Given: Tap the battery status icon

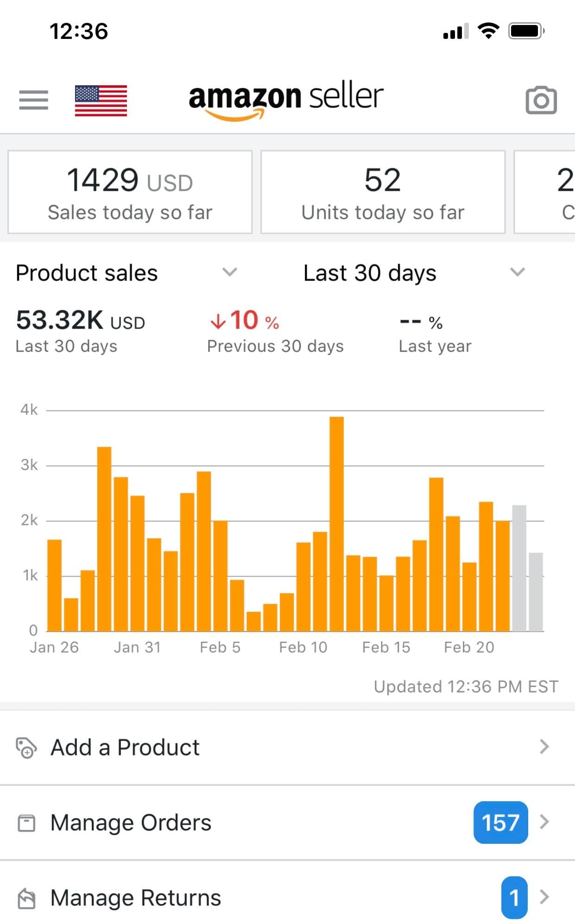Looking at the screenshot, I should point(526,32).
